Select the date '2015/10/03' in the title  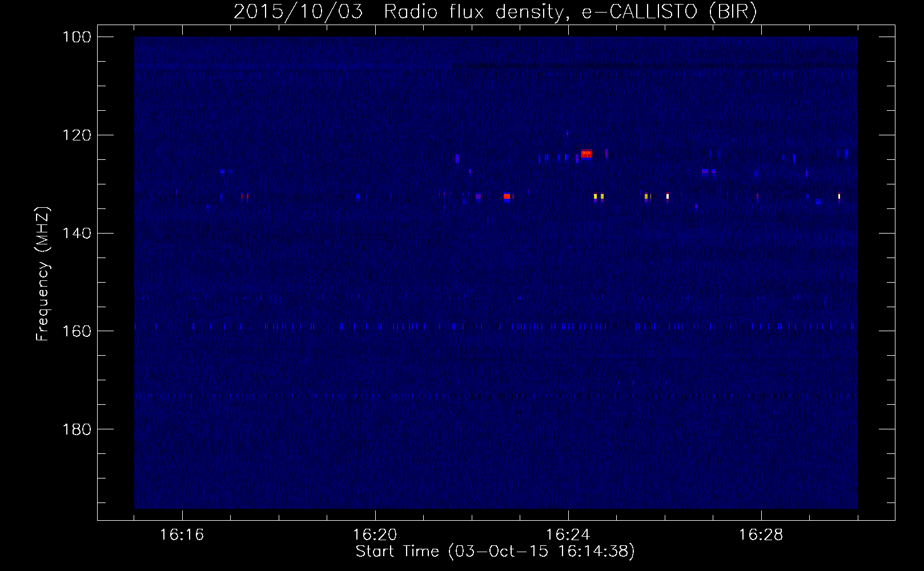click(298, 12)
